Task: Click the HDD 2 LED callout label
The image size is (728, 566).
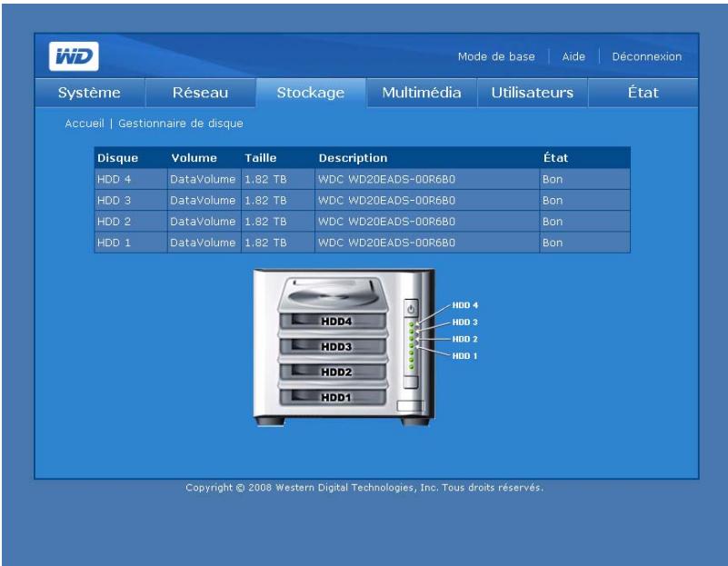Action: tap(465, 339)
